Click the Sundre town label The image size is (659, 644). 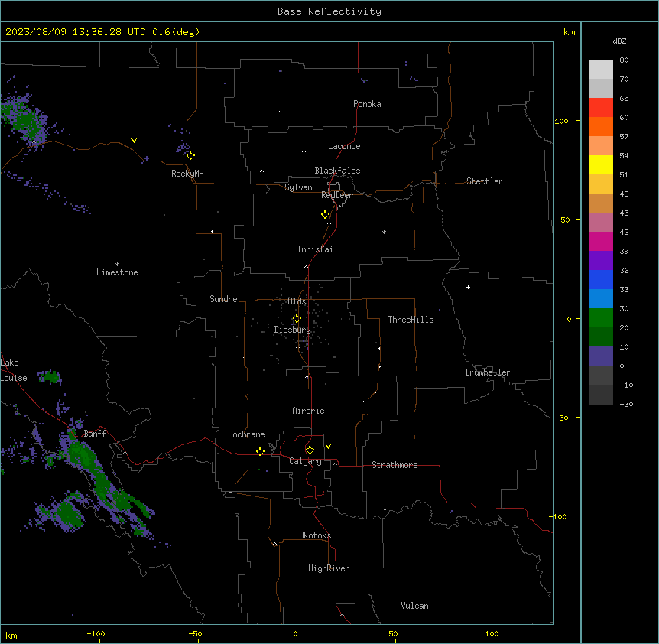pos(223,299)
